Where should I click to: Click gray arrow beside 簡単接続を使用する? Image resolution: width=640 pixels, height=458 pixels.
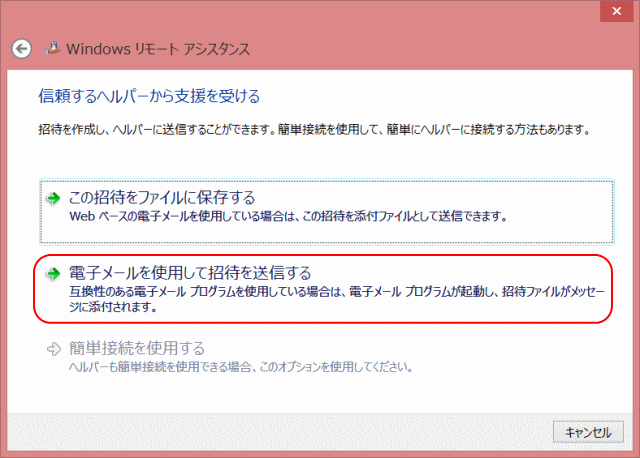click(53, 349)
